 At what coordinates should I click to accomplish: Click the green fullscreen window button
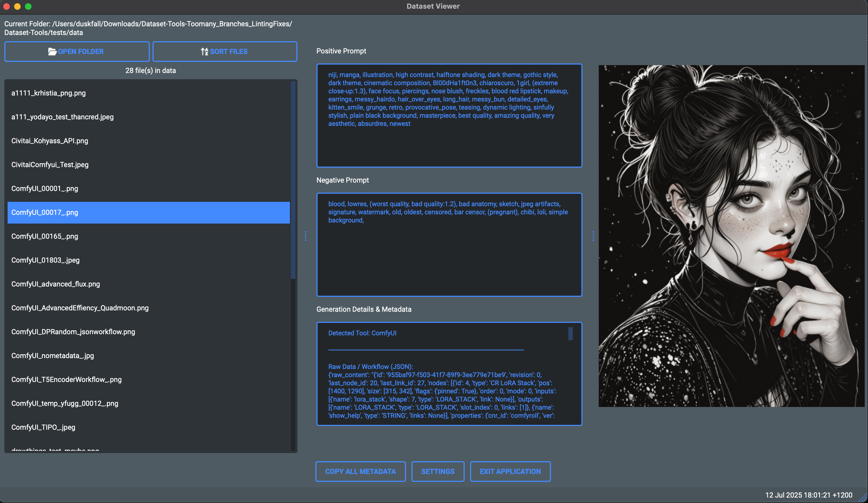(x=28, y=6)
